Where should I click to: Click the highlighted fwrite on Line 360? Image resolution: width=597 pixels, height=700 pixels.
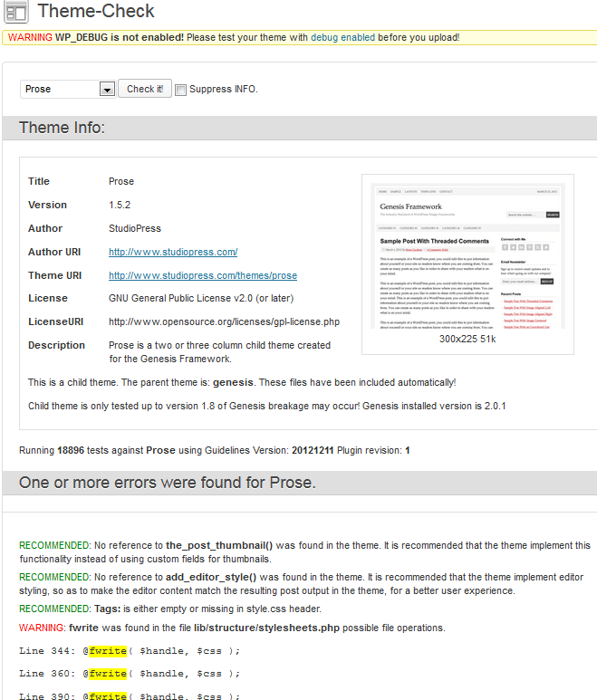tap(108, 673)
